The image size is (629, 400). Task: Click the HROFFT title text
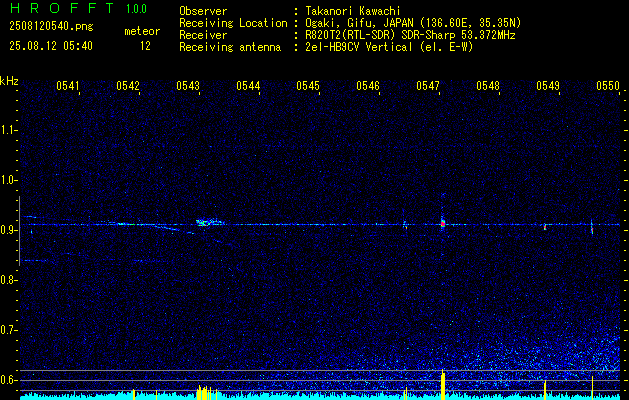point(62,8)
